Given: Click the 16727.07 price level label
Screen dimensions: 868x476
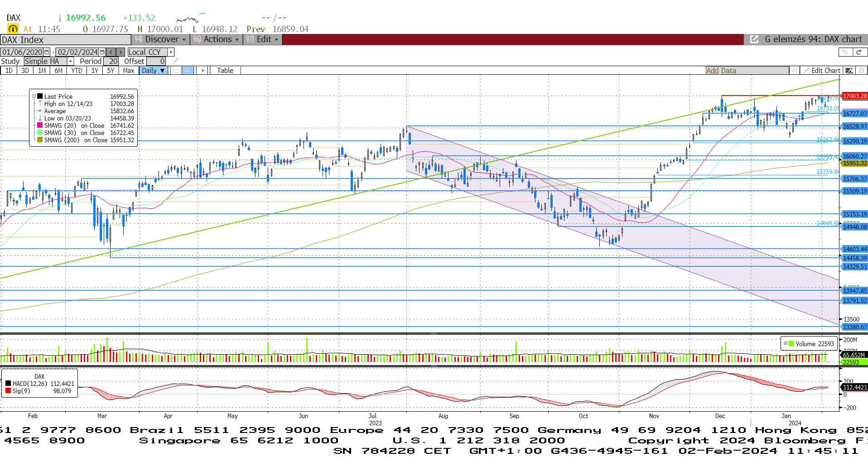Looking at the screenshot, I should click(854, 114).
